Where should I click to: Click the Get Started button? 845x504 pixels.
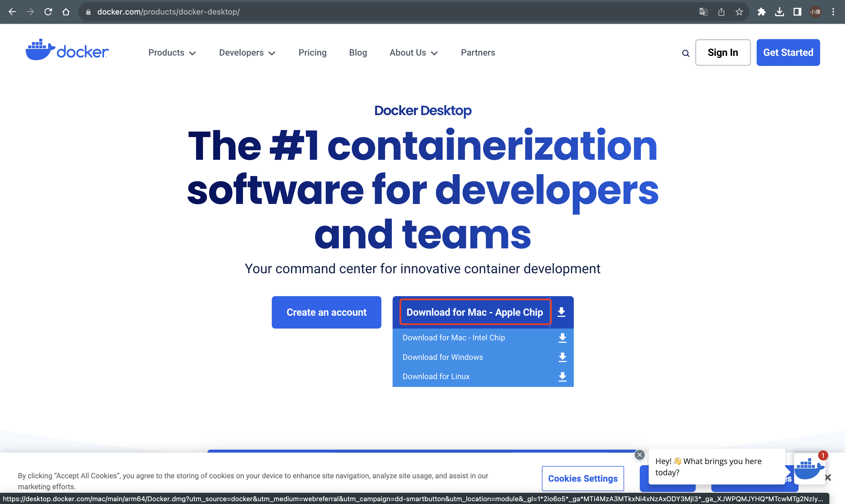(x=788, y=52)
